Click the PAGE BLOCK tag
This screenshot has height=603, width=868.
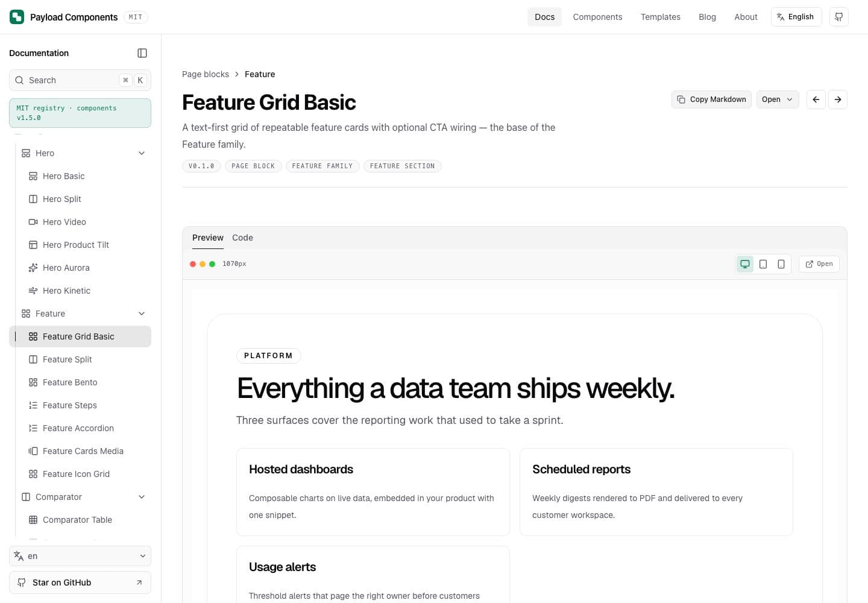(253, 166)
